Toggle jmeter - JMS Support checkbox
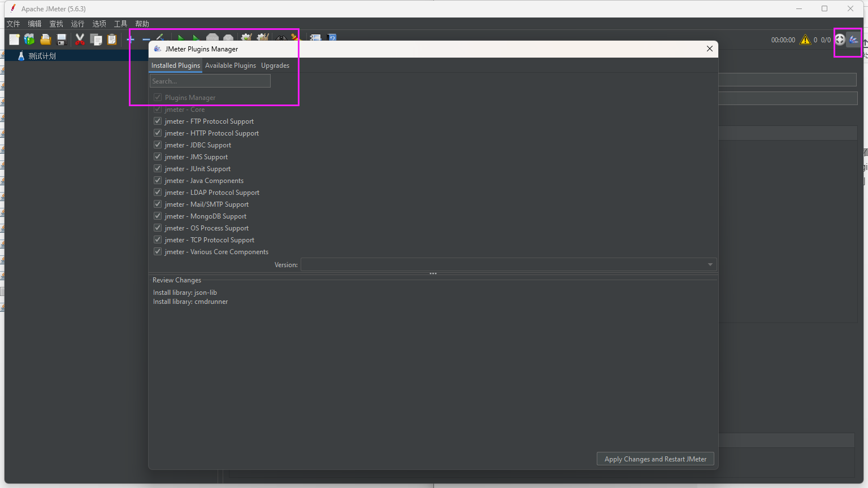Viewport: 868px width, 488px height. click(158, 156)
